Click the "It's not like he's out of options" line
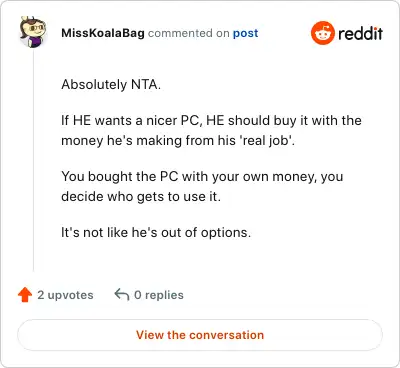 pos(156,232)
